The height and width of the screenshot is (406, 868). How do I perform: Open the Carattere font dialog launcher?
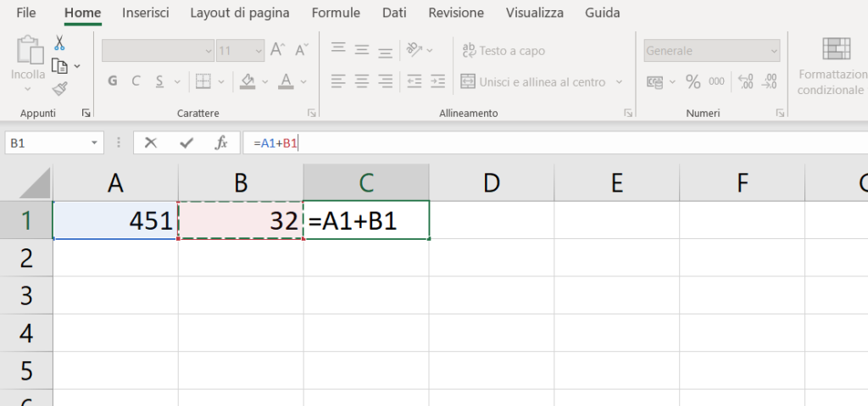[x=312, y=113]
